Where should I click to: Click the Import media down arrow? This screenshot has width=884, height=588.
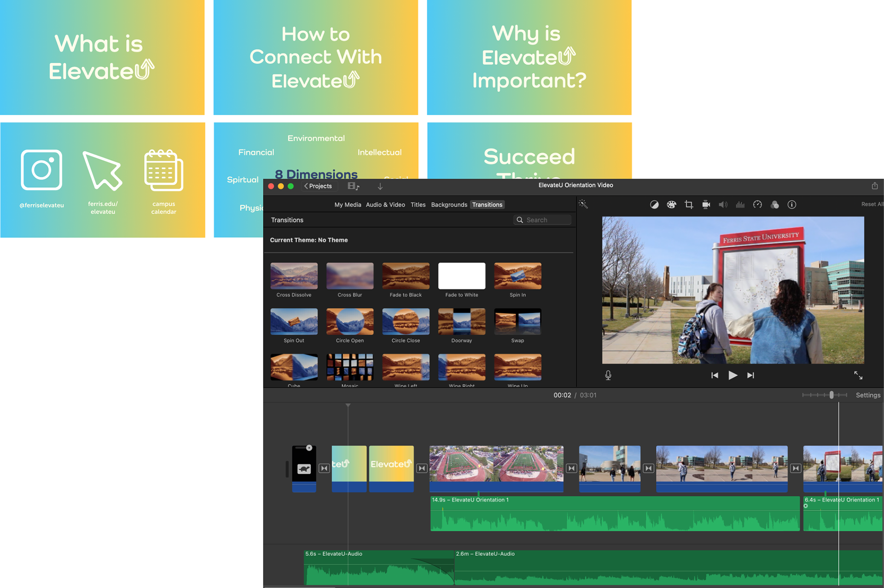[380, 186]
